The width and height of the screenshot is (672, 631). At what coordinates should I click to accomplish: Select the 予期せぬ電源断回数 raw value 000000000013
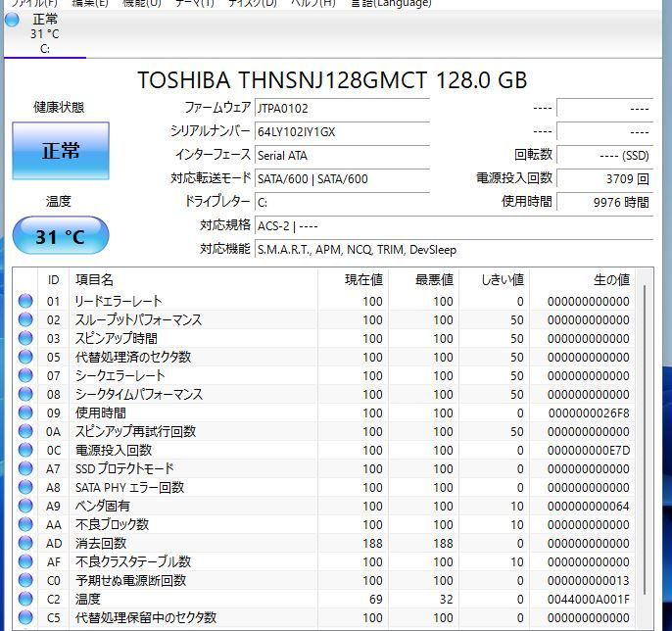coord(589,581)
